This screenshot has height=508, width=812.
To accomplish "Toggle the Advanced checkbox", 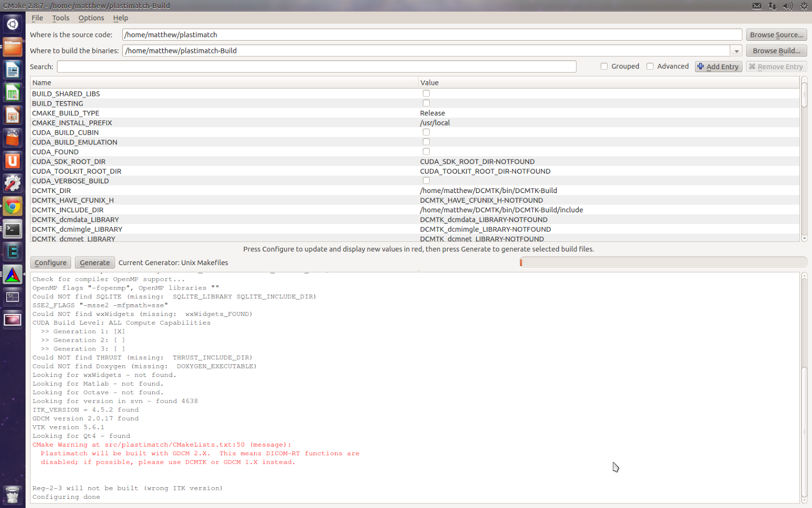I will point(650,67).
